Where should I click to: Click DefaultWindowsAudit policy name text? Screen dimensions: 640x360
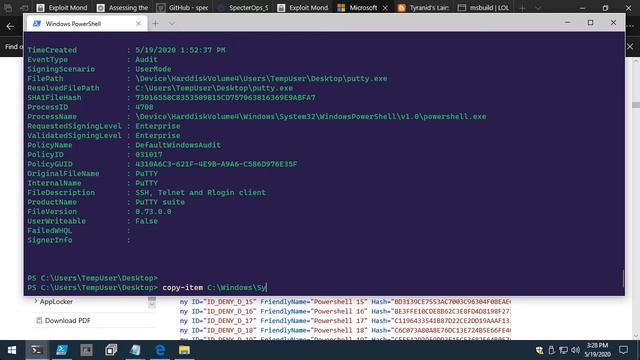tap(178, 145)
